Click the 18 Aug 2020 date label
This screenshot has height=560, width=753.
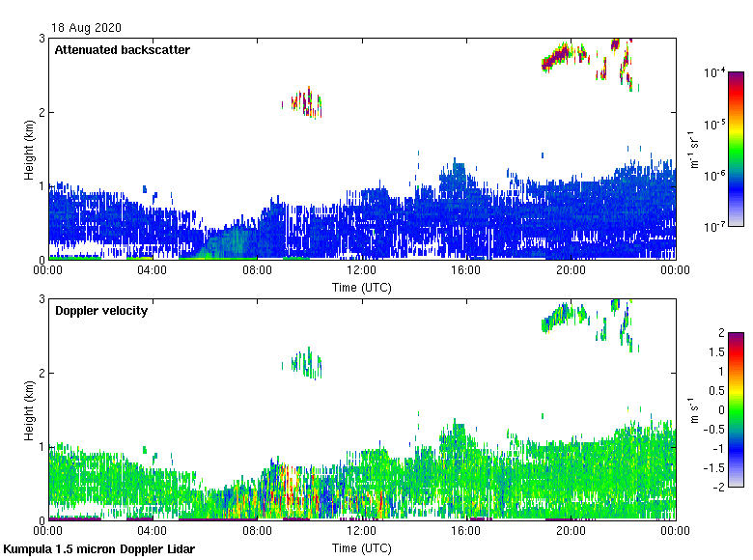pos(87,28)
